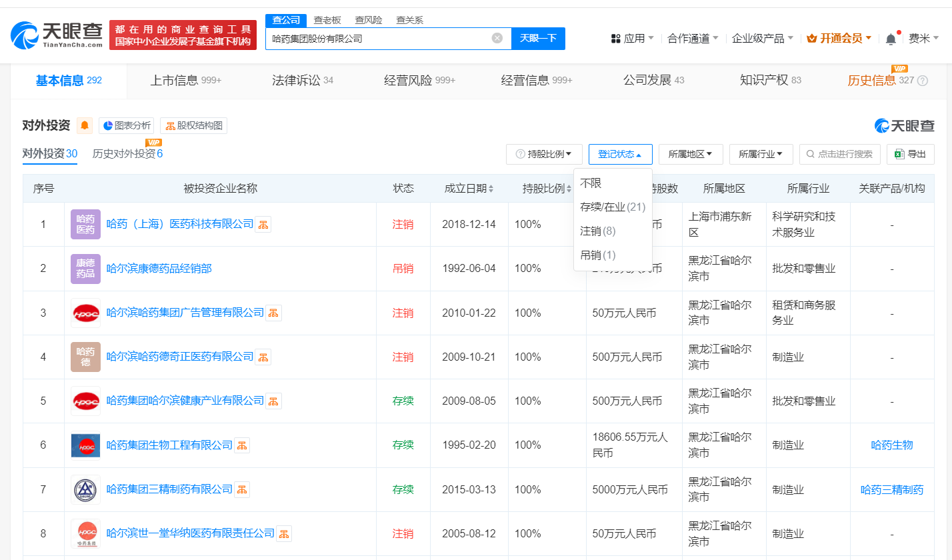Open the 知识产权 tab

pyautogui.click(x=770, y=81)
